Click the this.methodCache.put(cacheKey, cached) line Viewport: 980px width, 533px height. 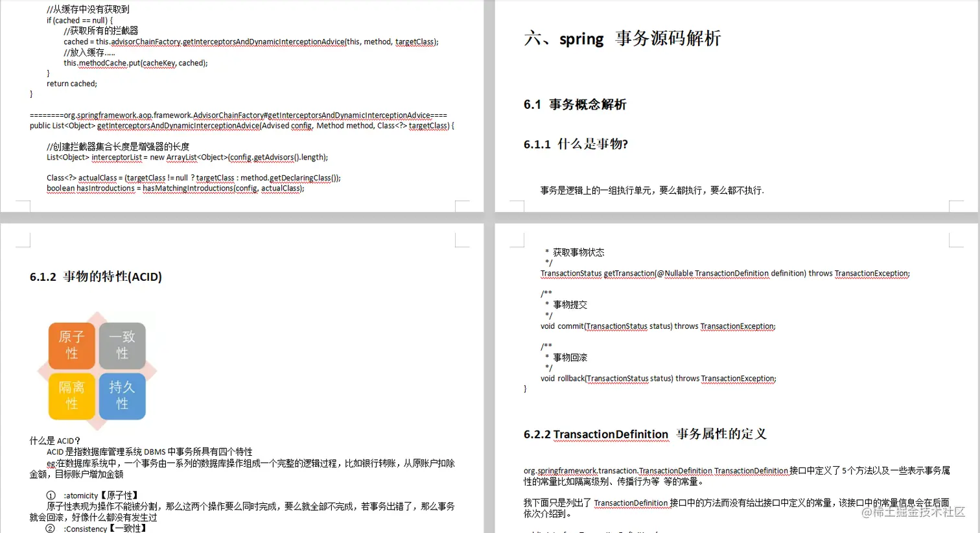135,63
